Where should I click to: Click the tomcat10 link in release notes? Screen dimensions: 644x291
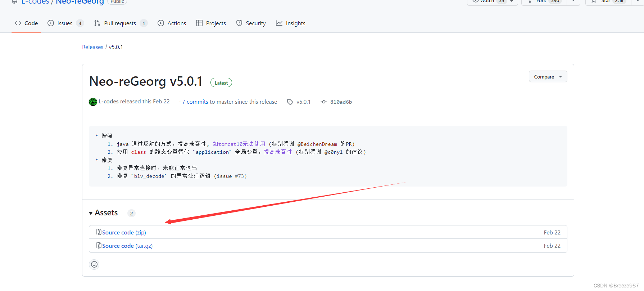pos(239,144)
